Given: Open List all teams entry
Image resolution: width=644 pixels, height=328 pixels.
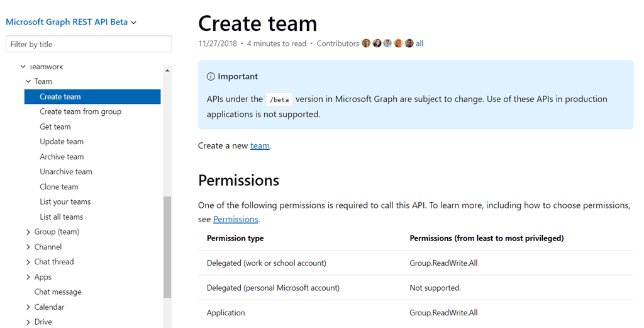Looking at the screenshot, I should pos(62,217).
